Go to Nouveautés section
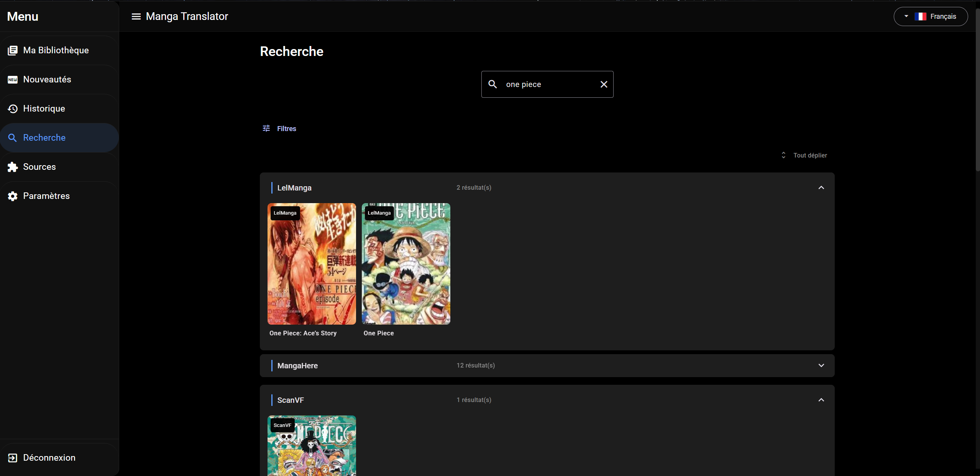 point(59,79)
